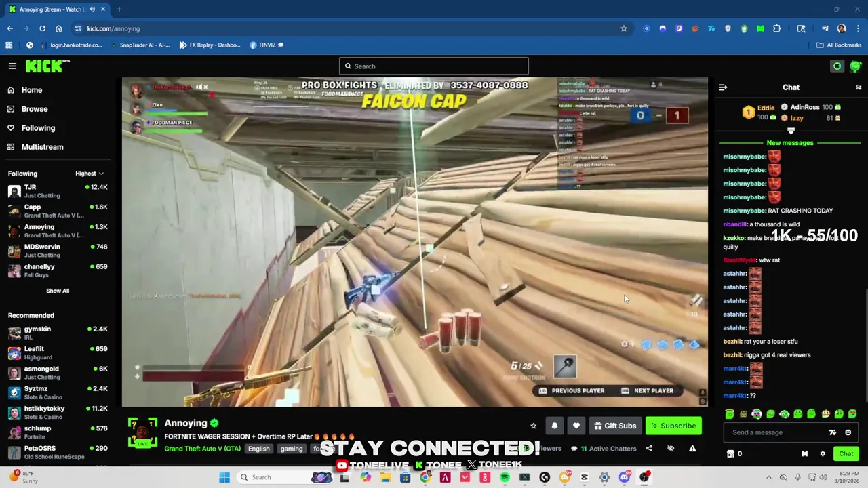Image resolution: width=868 pixels, height=488 pixels.
Task: Open File Explorer from the taskbar
Action: [385, 477]
